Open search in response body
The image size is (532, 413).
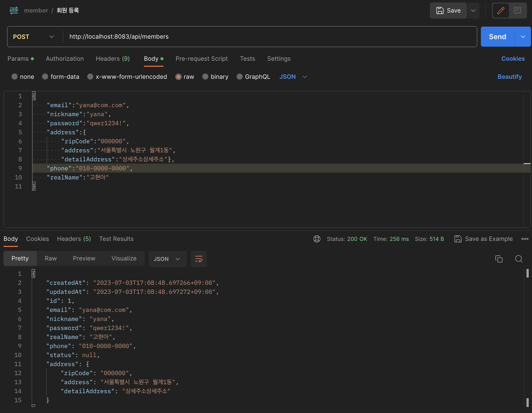[x=519, y=259]
